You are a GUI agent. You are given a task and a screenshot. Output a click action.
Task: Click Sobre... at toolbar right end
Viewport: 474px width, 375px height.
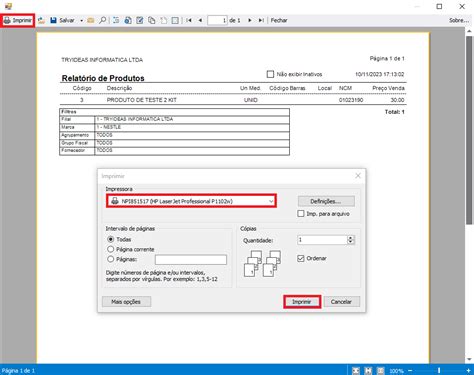[459, 20]
